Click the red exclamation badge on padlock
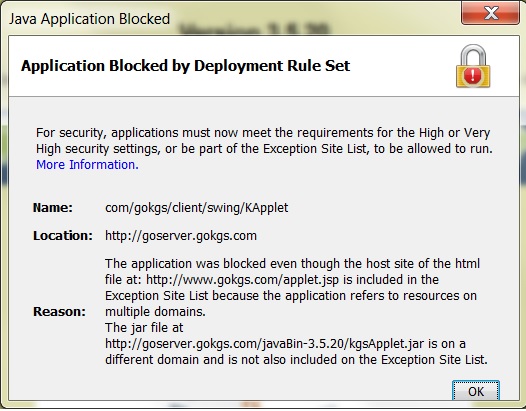Viewport: 526px width, 411px height. [473, 75]
